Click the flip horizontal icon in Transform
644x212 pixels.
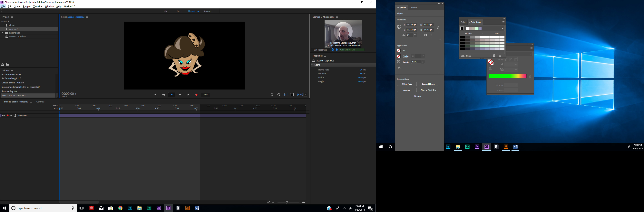click(x=425, y=35)
